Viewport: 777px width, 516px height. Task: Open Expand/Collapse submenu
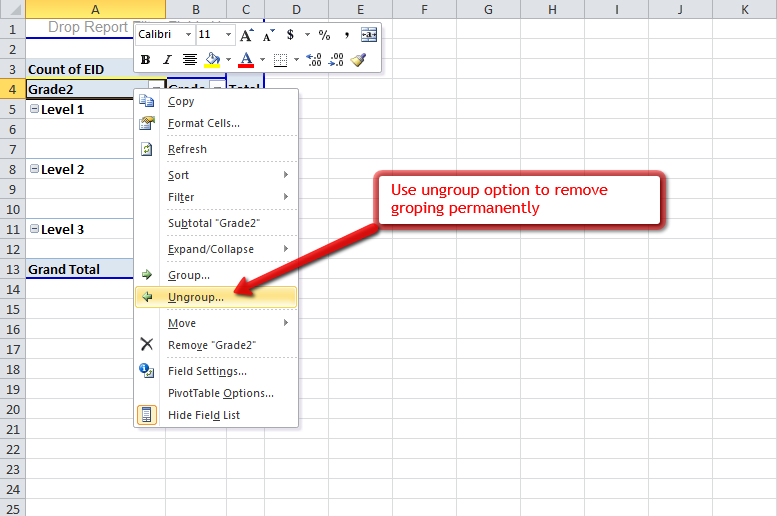pyautogui.click(x=216, y=249)
